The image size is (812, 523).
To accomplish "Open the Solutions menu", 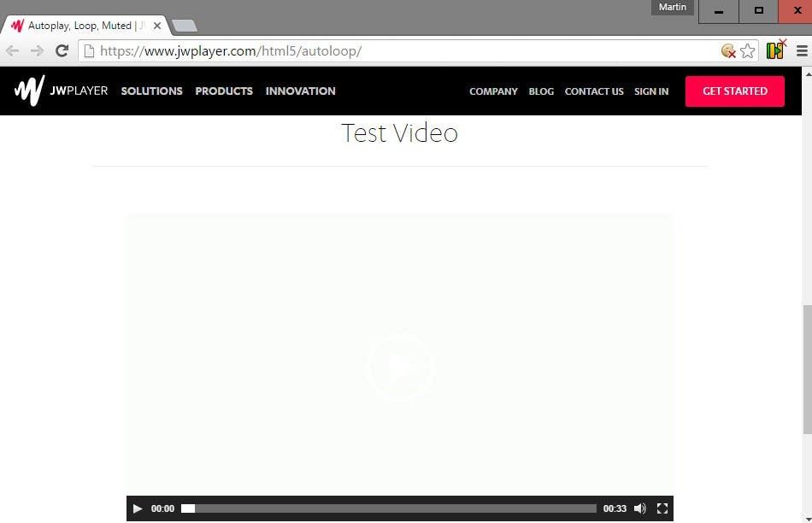I will click(152, 91).
